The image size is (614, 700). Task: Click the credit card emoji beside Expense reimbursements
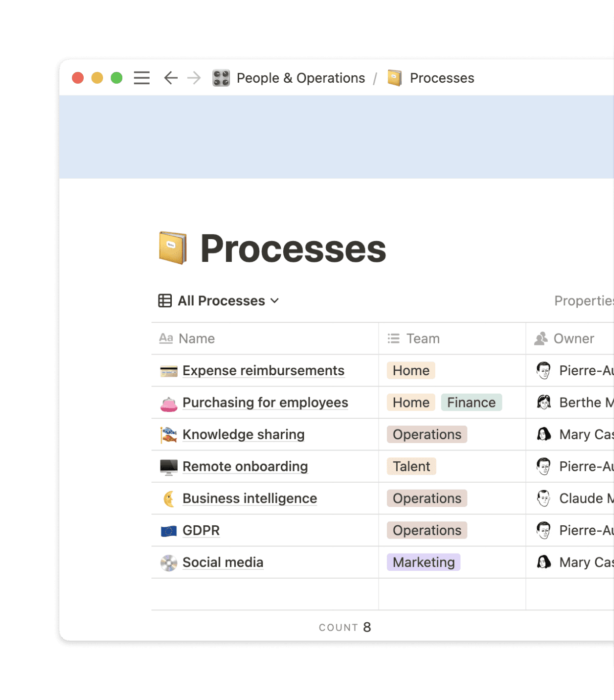[x=168, y=370]
